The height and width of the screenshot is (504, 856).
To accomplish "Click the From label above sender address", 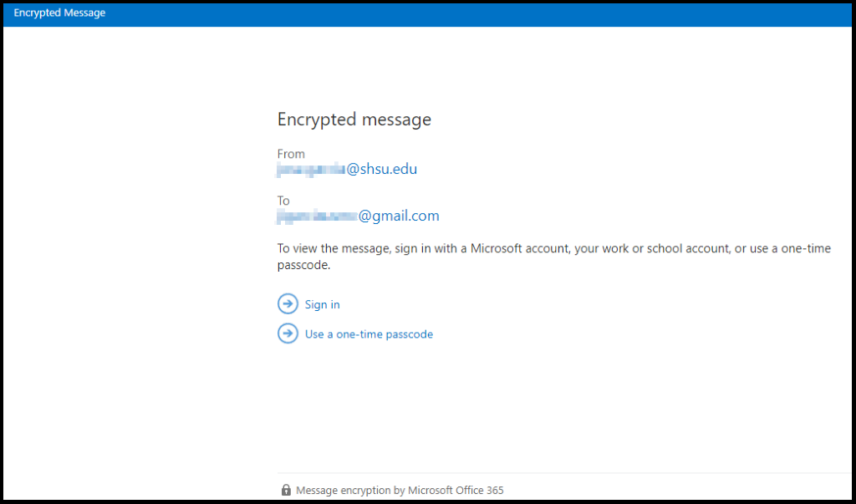I will 291,153.
